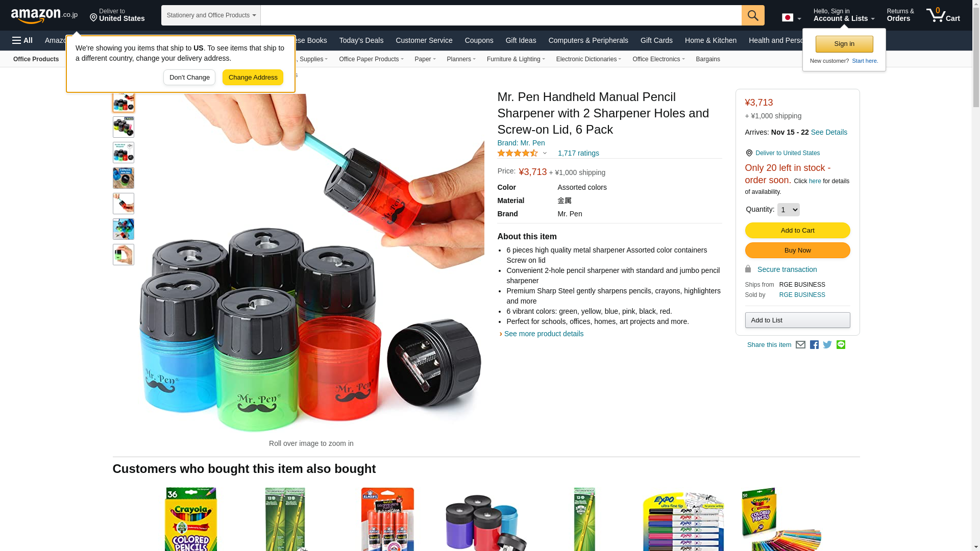Click the Change Address button

pyautogui.click(x=253, y=78)
